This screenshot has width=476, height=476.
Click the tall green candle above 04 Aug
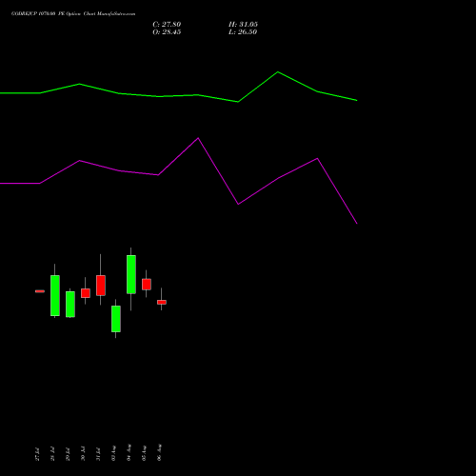point(131,274)
